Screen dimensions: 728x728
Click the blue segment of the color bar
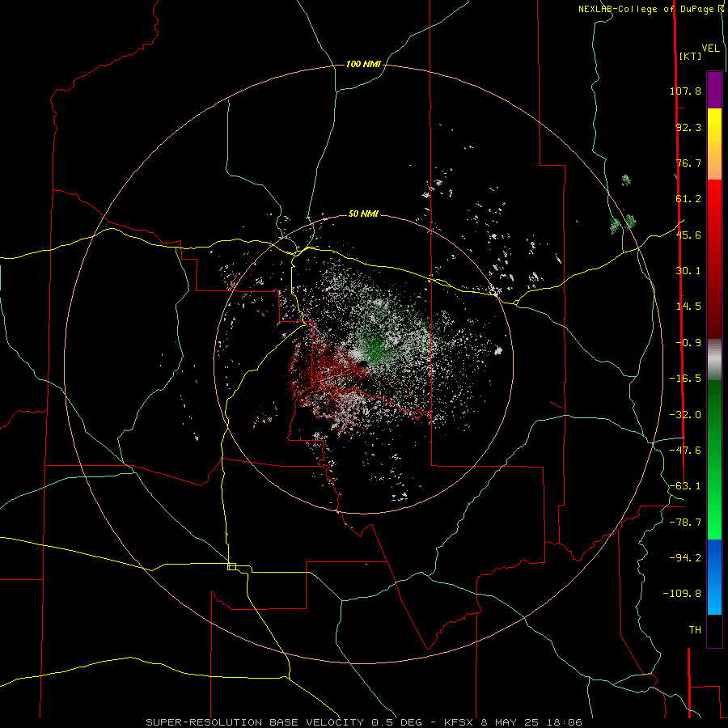pyautogui.click(x=714, y=577)
